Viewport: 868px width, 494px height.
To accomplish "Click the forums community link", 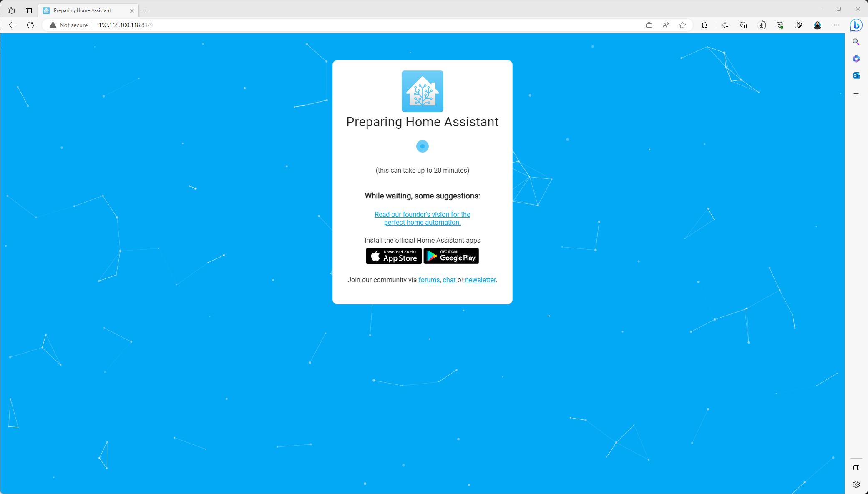I will point(429,279).
